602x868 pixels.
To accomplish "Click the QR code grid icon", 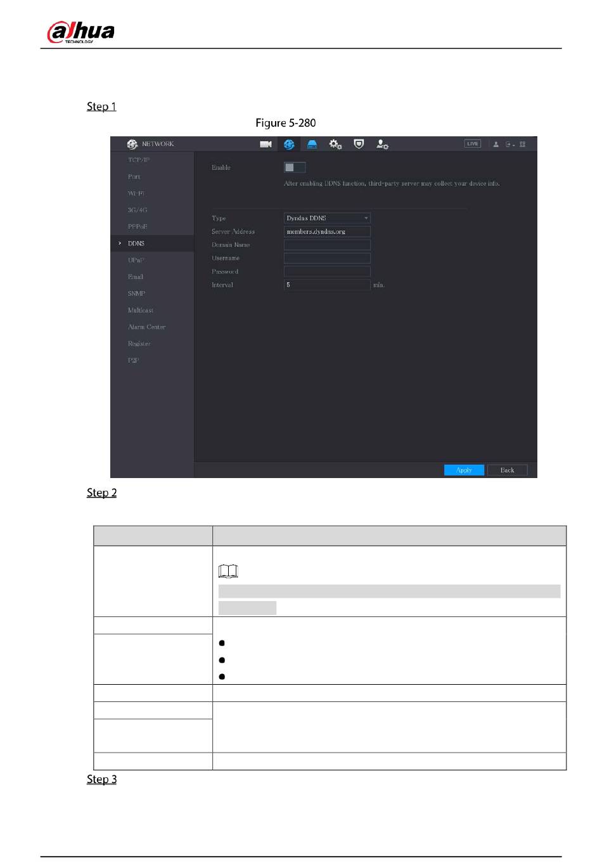I will point(523,145).
